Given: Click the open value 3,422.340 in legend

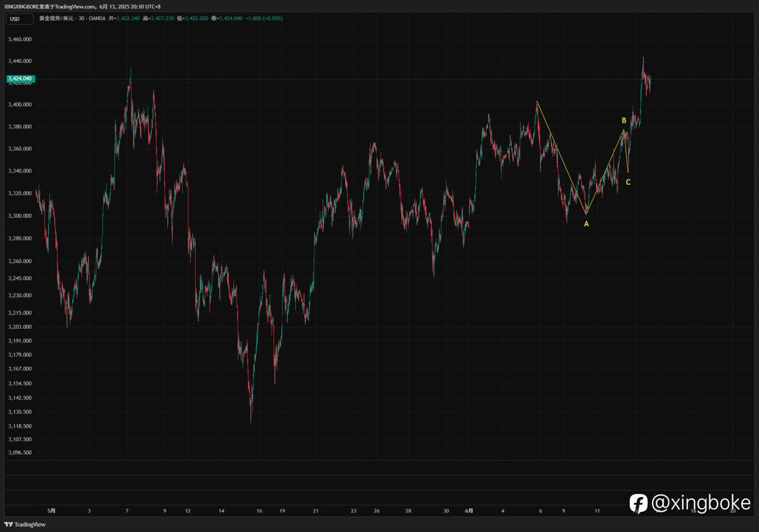Looking at the screenshot, I should click(127, 18).
